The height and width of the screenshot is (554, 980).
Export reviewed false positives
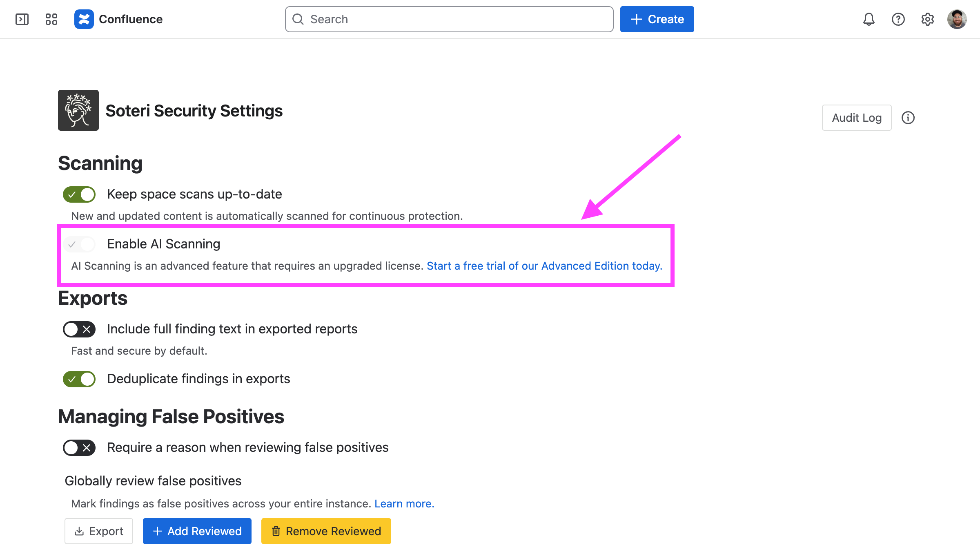[x=99, y=531]
